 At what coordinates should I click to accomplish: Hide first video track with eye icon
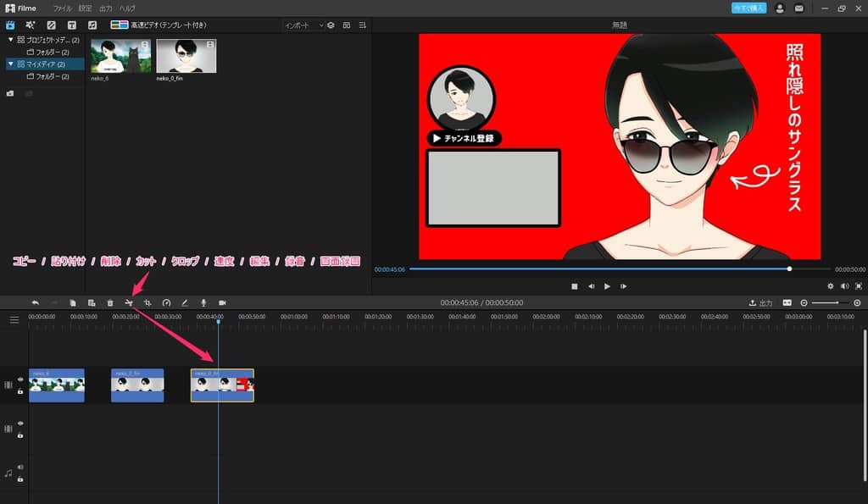point(20,379)
